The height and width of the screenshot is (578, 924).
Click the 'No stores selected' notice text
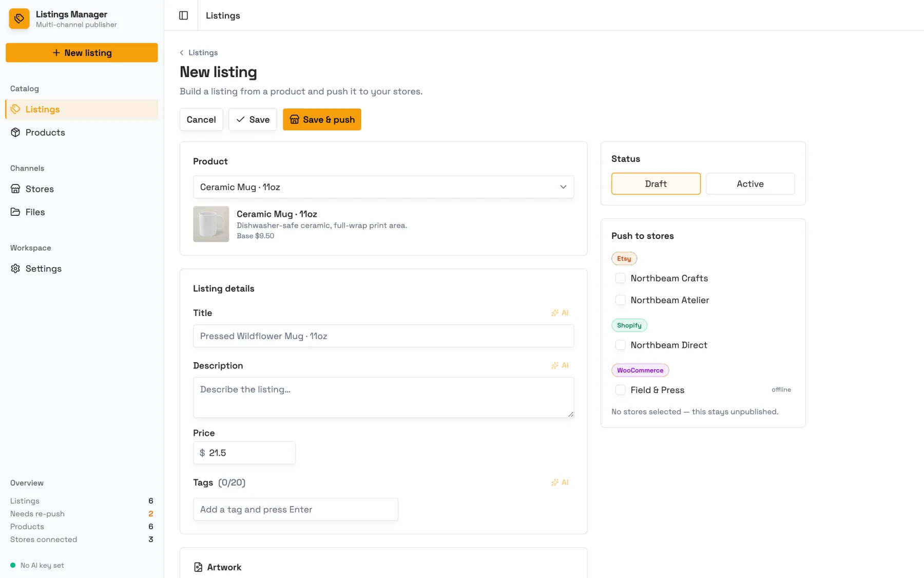tap(695, 412)
